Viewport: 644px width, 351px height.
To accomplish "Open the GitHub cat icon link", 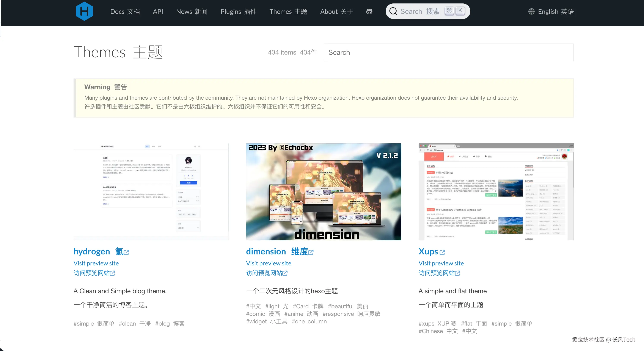I will pos(369,11).
